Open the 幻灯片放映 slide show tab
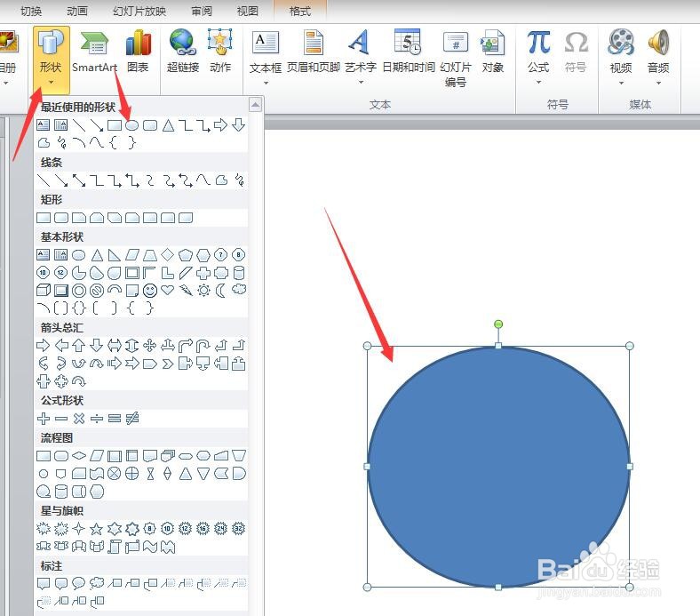700x616 pixels. pos(139,11)
